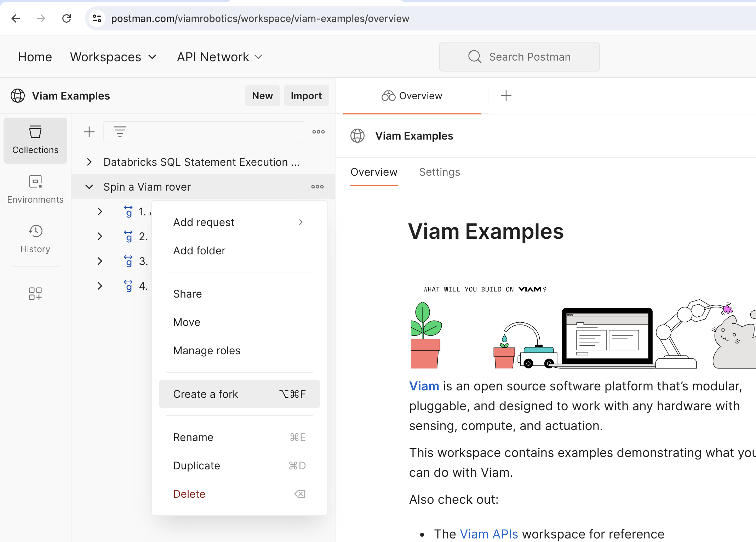Select Move from the context menu
The image size is (756, 542).
point(240,322)
